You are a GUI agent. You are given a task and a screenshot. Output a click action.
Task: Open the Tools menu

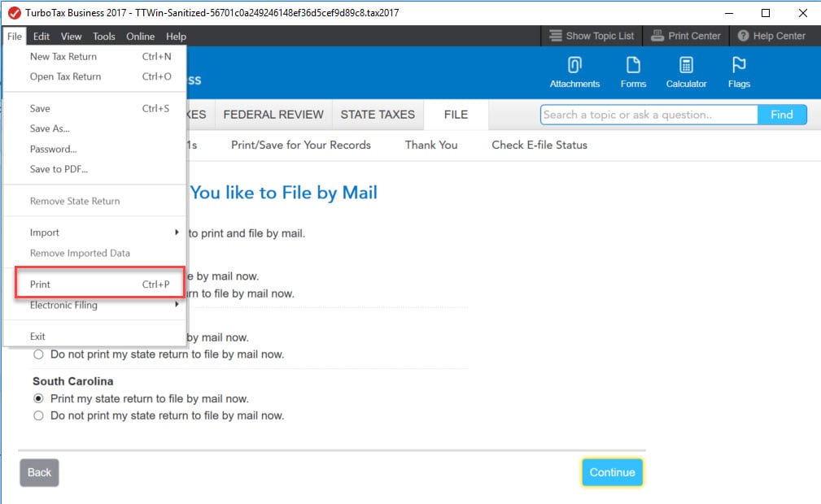click(103, 36)
